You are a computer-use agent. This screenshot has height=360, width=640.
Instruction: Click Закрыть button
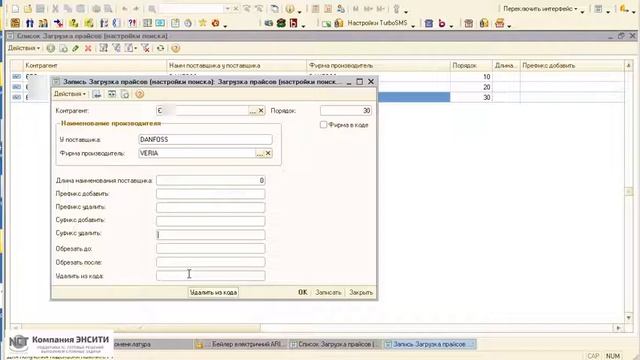(361, 292)
